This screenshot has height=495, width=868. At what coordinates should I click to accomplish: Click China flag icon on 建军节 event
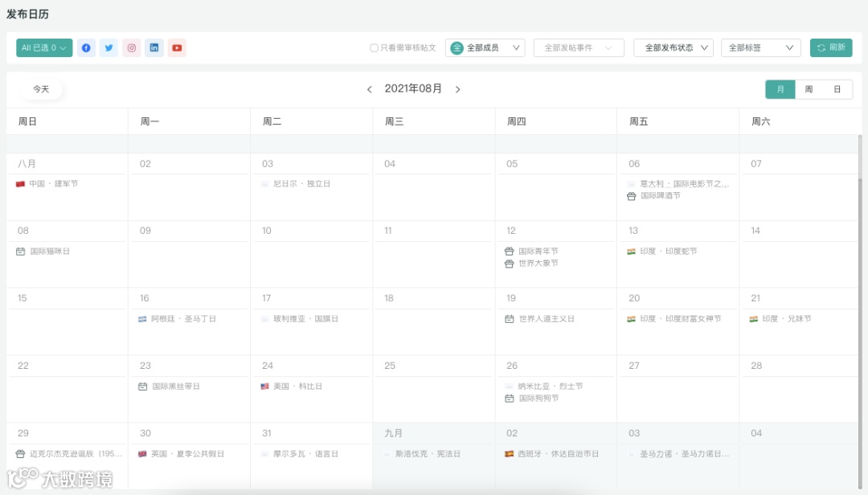(20, 184)
